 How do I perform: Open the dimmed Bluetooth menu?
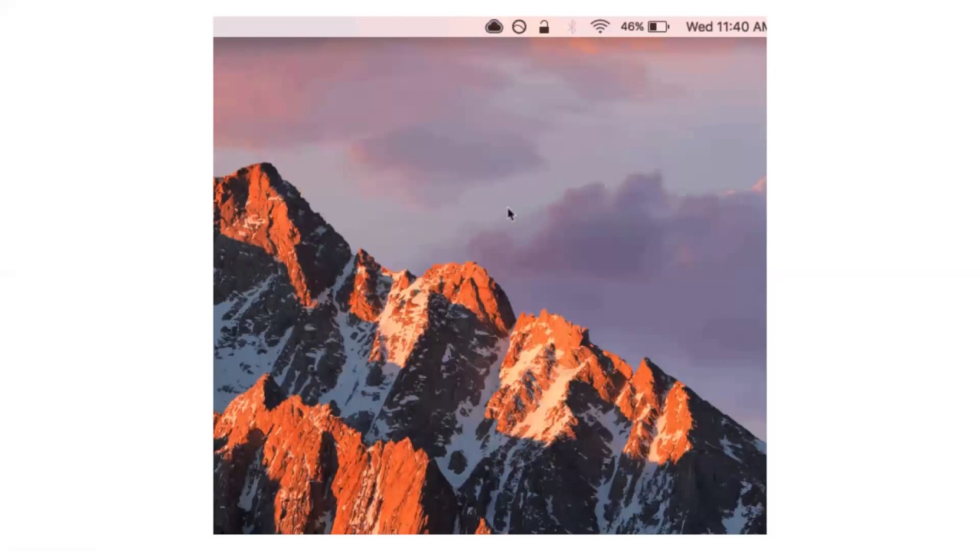(571, 27)
